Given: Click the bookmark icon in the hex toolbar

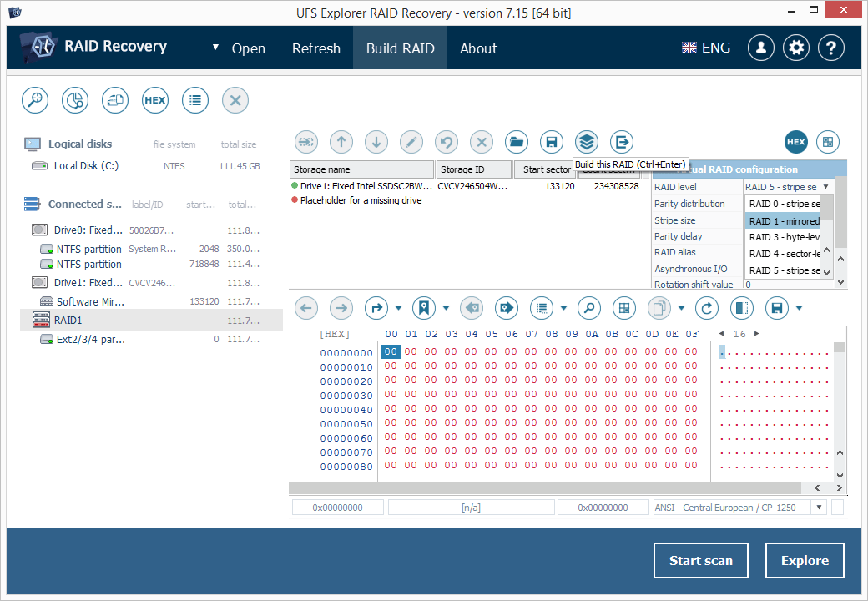Looking at the screenshot, I should [424, 308].
